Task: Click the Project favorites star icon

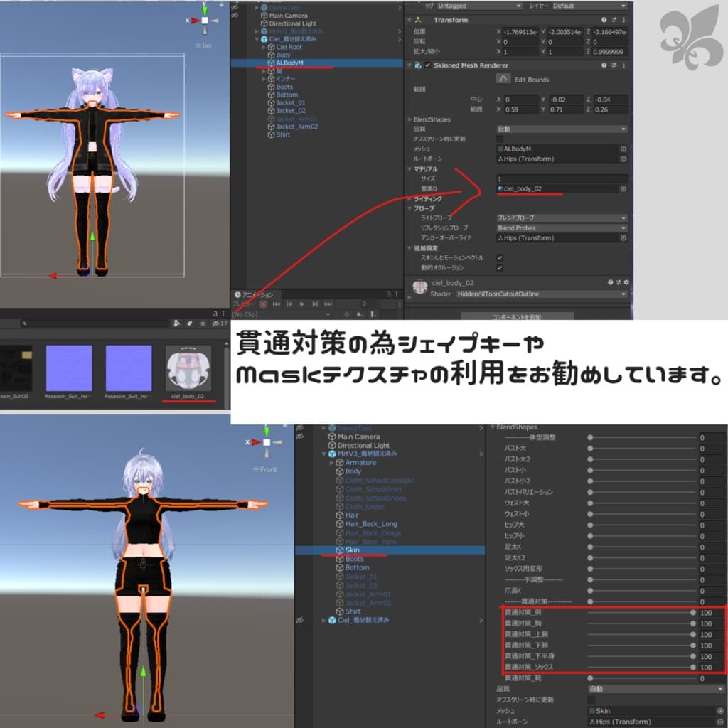Action: tap(203, 323)
